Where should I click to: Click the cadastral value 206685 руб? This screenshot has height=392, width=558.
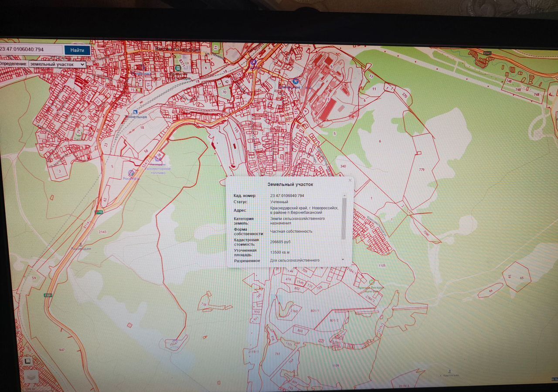[x=280, y=242]
